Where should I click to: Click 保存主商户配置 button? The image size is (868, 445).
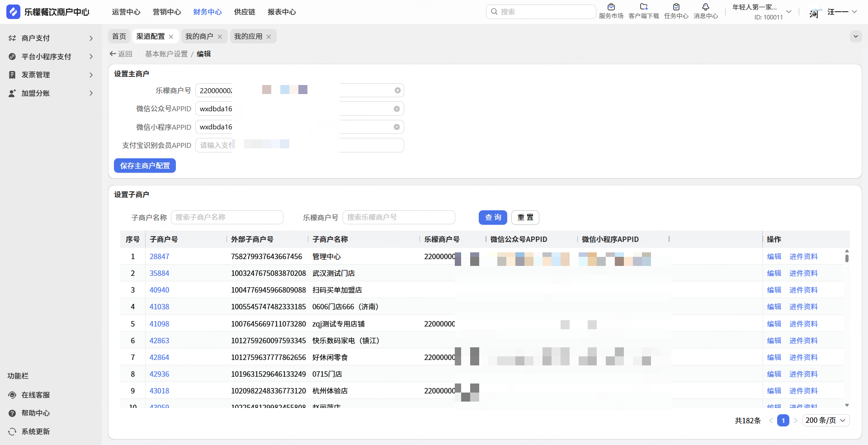point(145,166)
